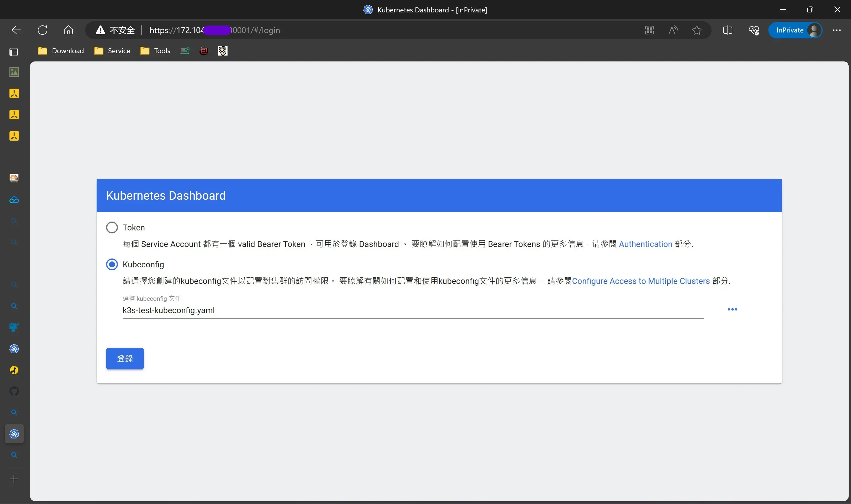Switch to the GitHub icon tab
The width and height of the screenshot is (851, 504).
click(14, 391)
